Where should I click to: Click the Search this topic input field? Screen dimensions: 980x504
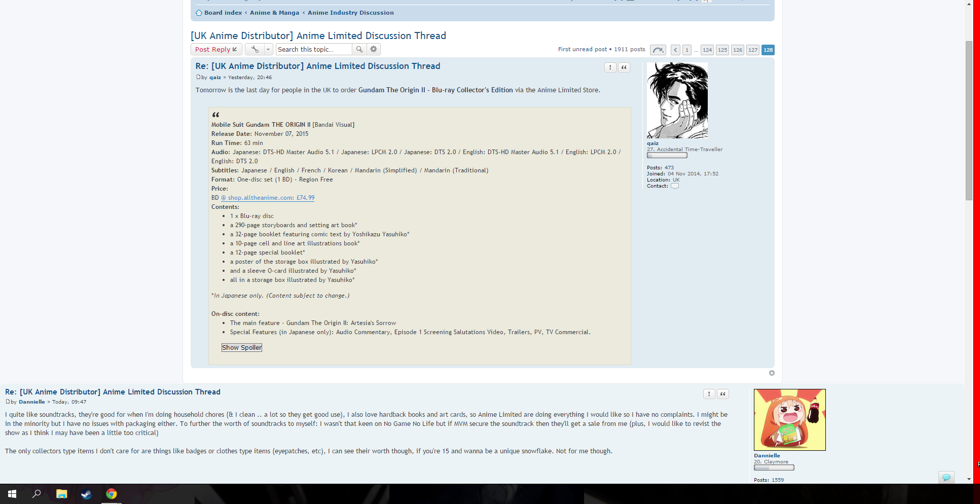pos(314,49)
